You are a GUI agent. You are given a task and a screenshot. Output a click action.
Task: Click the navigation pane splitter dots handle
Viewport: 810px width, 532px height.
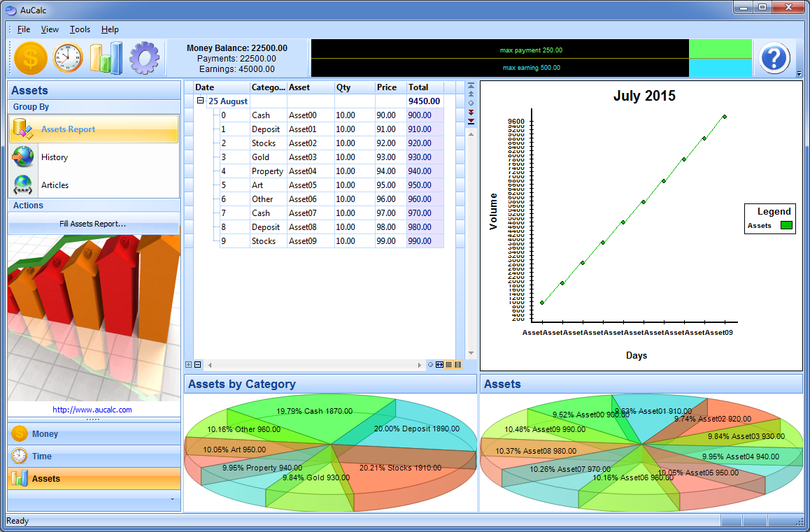point(94,419)
